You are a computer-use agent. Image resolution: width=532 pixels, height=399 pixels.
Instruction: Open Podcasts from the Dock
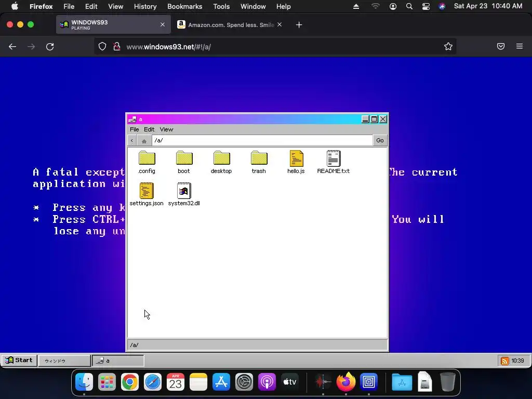pos(267,382)
